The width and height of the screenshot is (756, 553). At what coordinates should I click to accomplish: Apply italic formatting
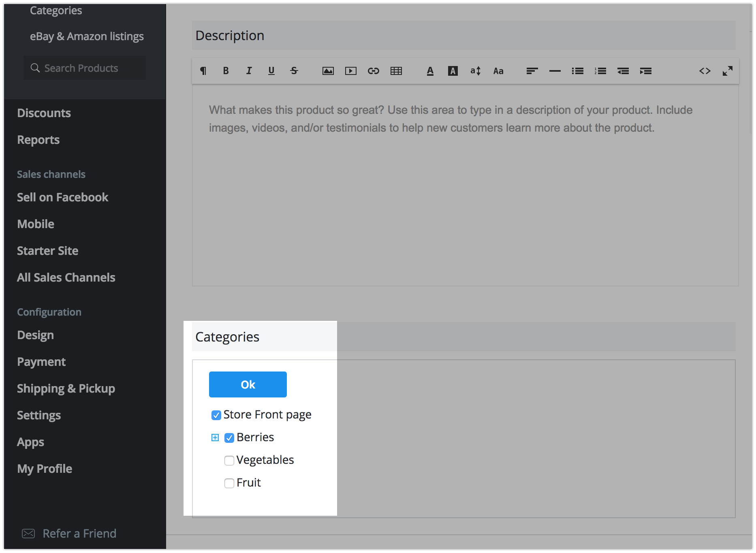pyautogui.click(x=249, y=71)
